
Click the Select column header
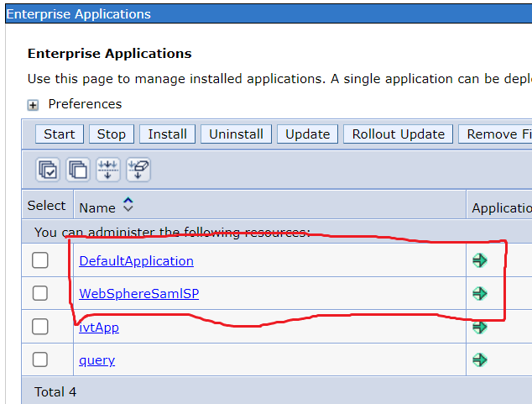click(46, 206)
